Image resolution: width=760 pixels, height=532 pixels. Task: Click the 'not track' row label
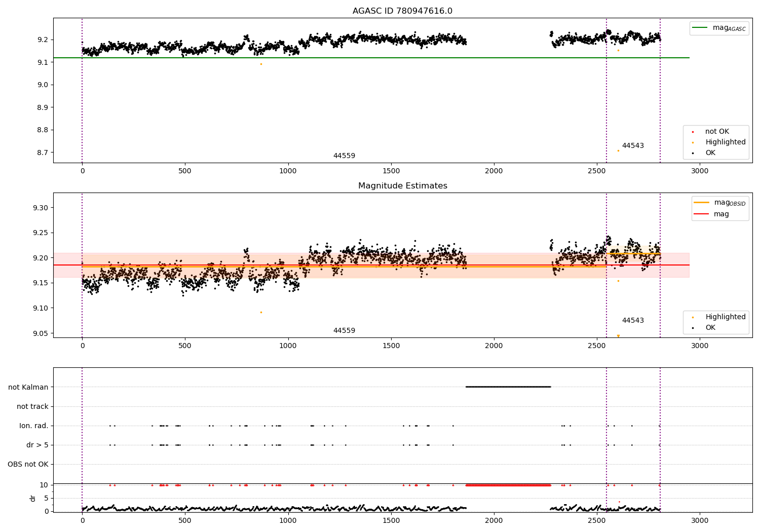[32, 406]
